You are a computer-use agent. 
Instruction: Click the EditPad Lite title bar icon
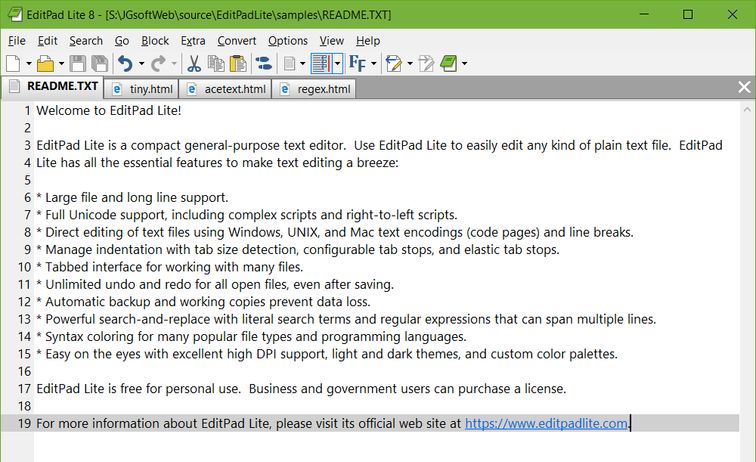14,14
